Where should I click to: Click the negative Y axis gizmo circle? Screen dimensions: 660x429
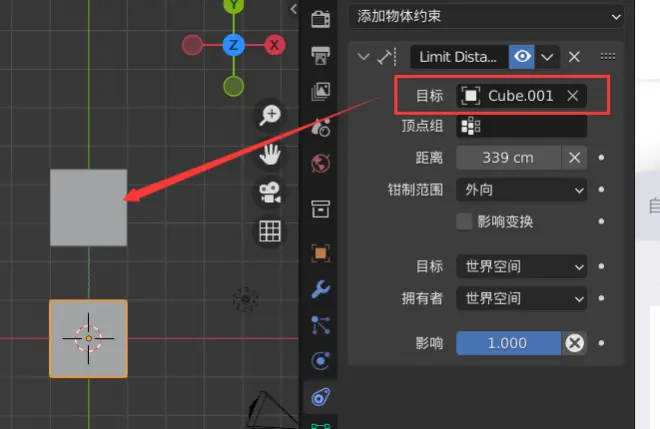[234, 86]
